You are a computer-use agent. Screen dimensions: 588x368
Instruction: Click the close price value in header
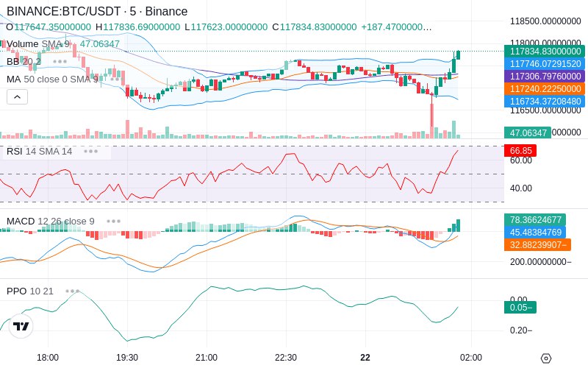[x=318, y=27]
